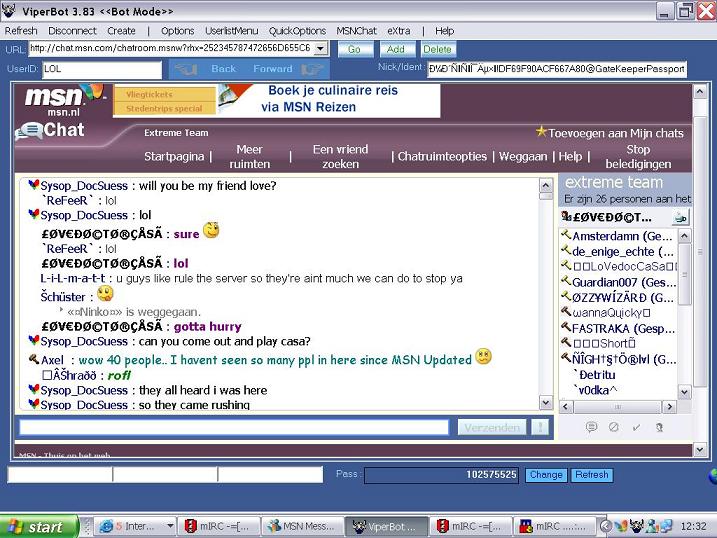
Task: Click the checkmark icon below user list
Action: coord(636,427)
